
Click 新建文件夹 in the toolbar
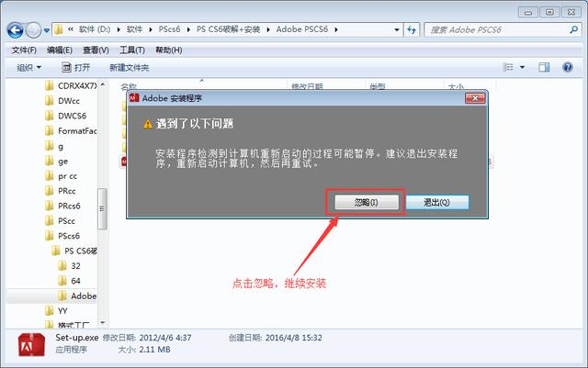(x=129, y=68)
